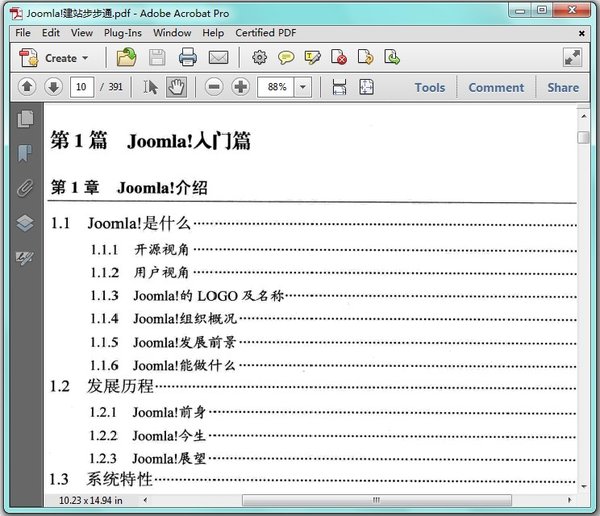
Task: Open the Certified PDF menu
Action: click(266, 33)
